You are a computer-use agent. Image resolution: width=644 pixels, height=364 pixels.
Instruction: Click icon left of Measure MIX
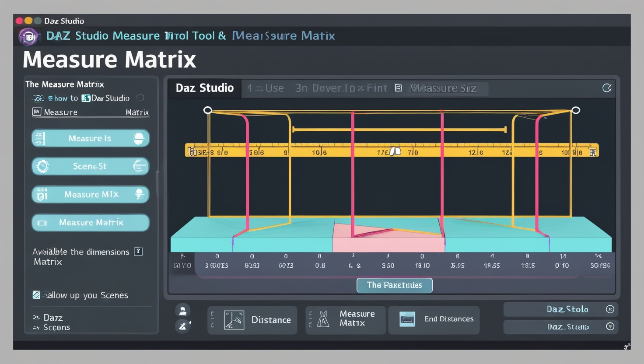point(42,194)
